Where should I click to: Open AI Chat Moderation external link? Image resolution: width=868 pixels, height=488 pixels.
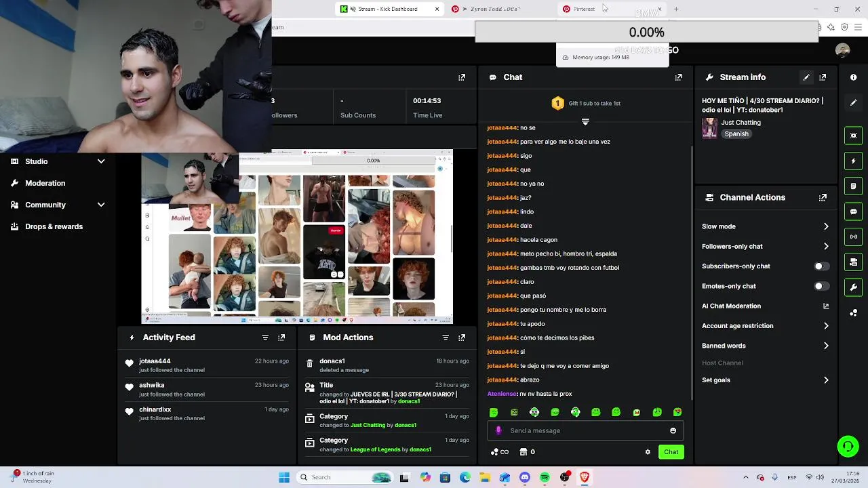(x=826, y=306)
